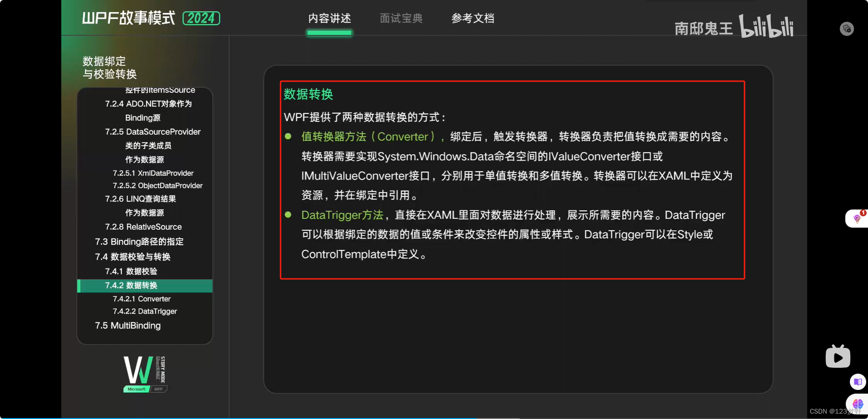Open 7.4.2.1 Converter subsection
Image resolution: width=868 pixels, height=419 pixels.
click(142, 299)
